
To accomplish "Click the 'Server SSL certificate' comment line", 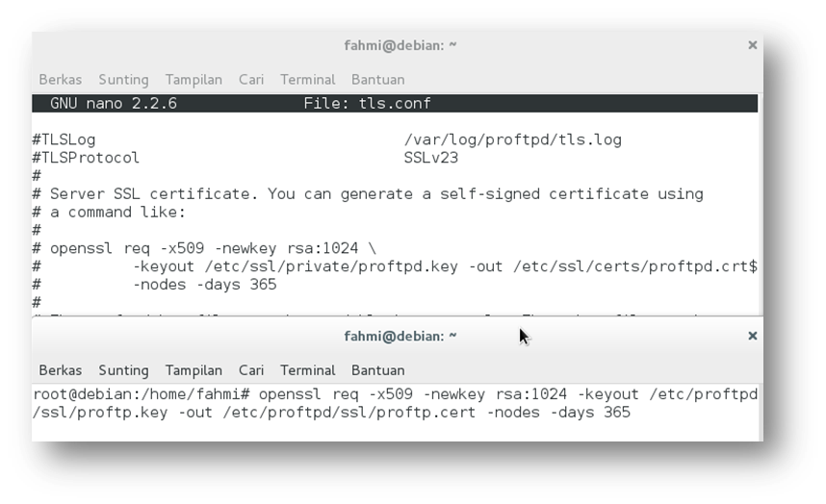I will click(368, 194).
